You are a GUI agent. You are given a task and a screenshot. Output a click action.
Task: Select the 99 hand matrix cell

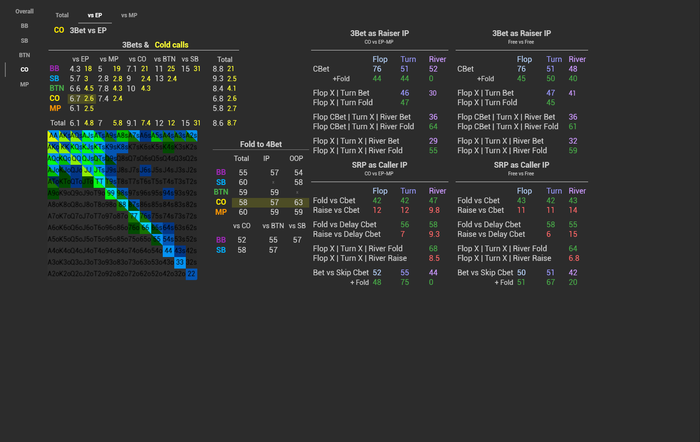tap(111, 193)
